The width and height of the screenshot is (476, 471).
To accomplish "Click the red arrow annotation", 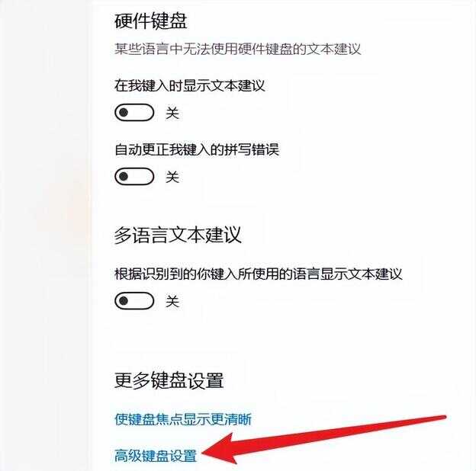I will (x=323, y=440).
